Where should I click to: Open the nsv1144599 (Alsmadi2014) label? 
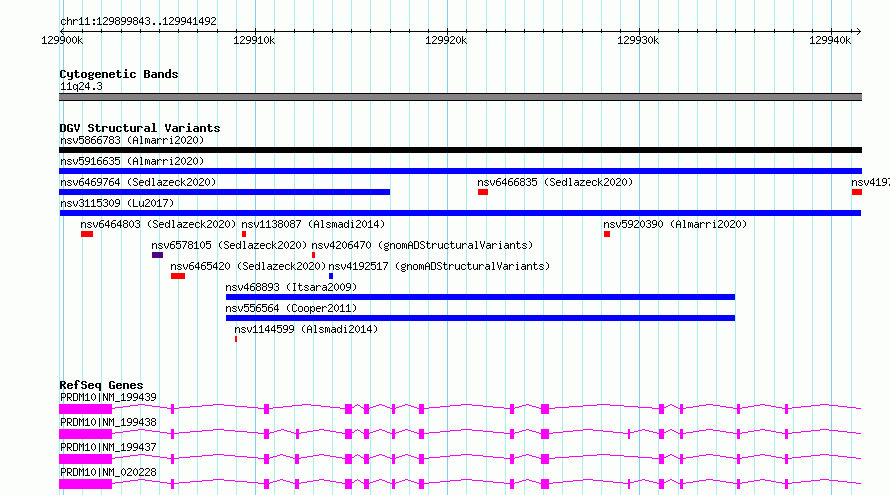point(306,329)
